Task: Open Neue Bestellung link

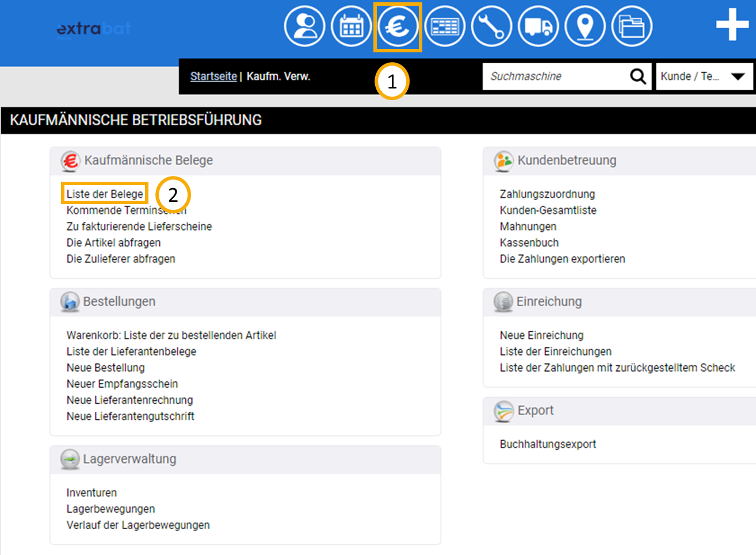Action: point(105,368)
